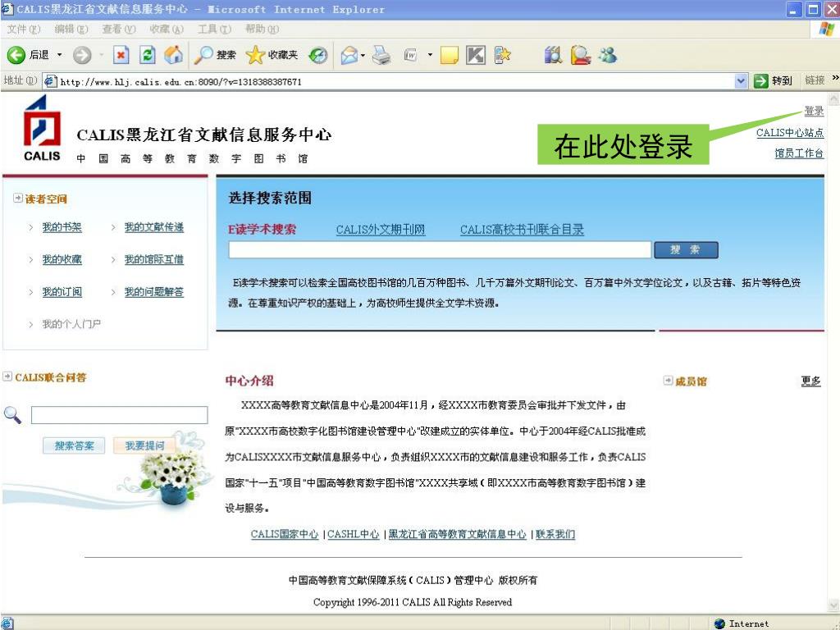
Task: Click the magnifier icon in CALIS联合问答
Action: 12,414
